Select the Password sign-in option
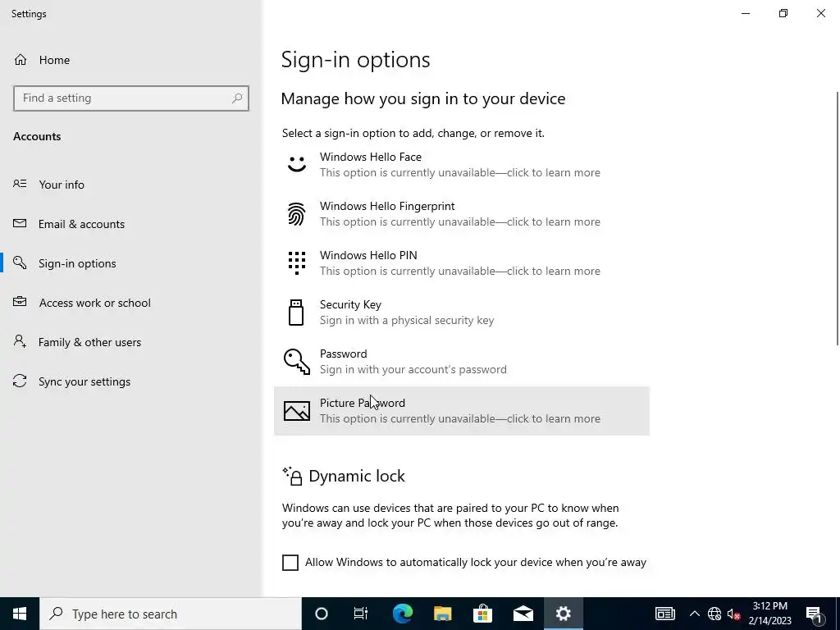Screen dimensions: 840x630 (462, 362)
